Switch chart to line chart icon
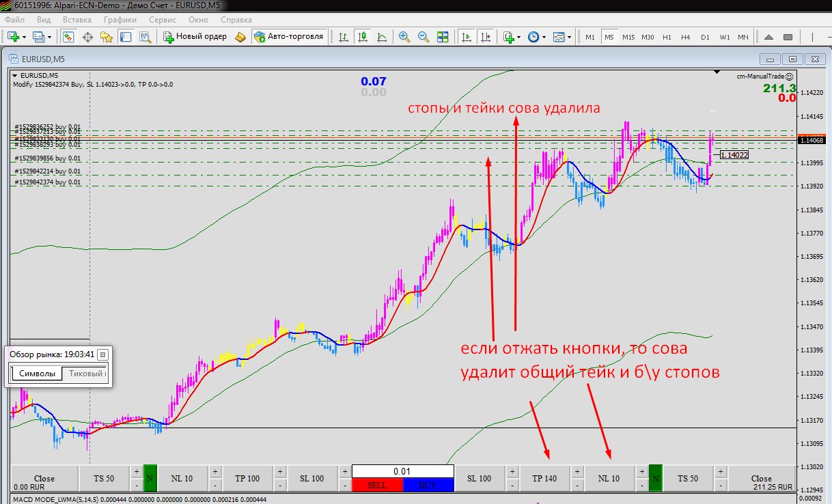 (382, 36)
